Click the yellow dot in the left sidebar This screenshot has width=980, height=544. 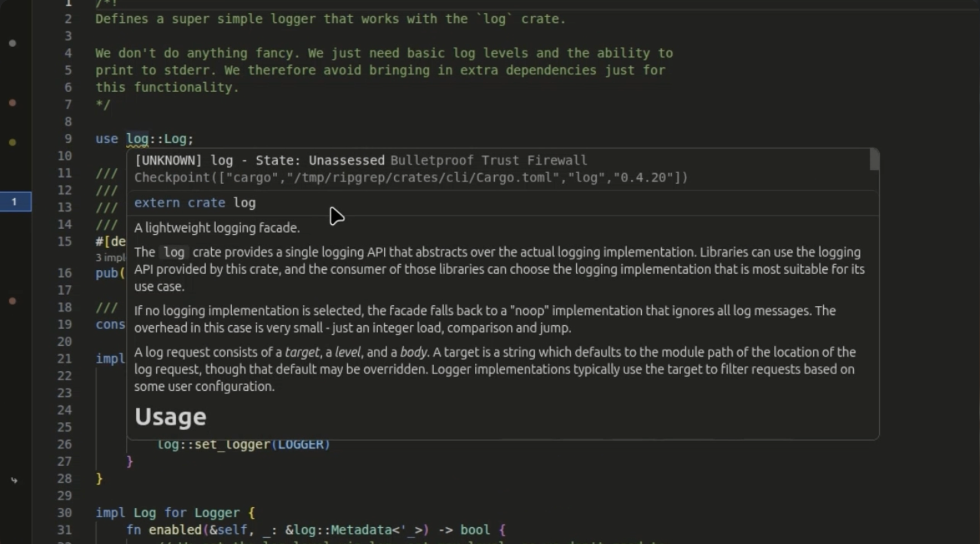click(13, 142)
